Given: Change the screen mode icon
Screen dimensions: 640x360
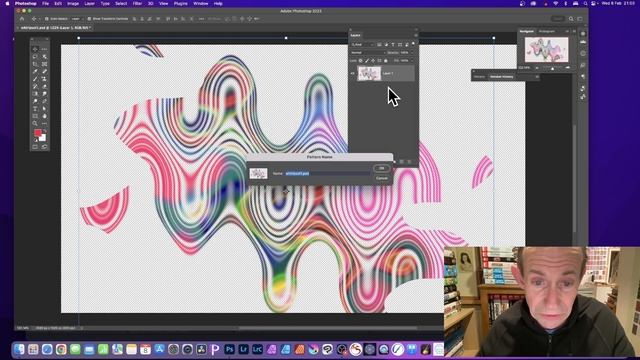Looking at the screenshot, I should pyautogui.click(x=44, y=147).
